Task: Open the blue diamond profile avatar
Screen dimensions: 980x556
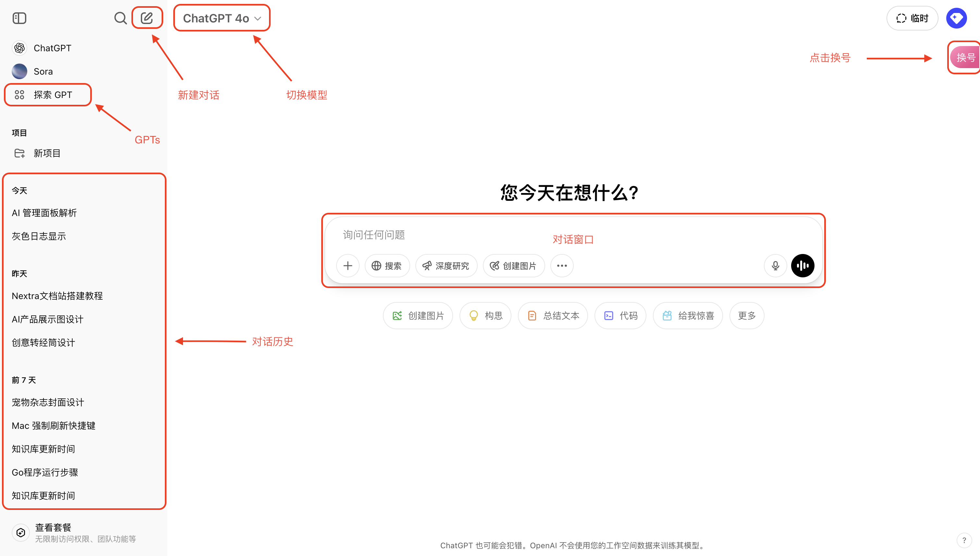Action: tap(956, 18)
